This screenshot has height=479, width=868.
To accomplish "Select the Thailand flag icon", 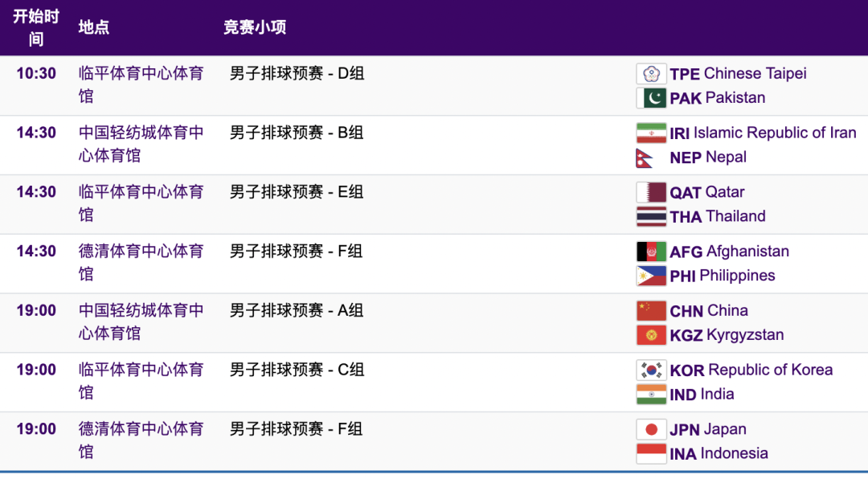I will (651, 216).
